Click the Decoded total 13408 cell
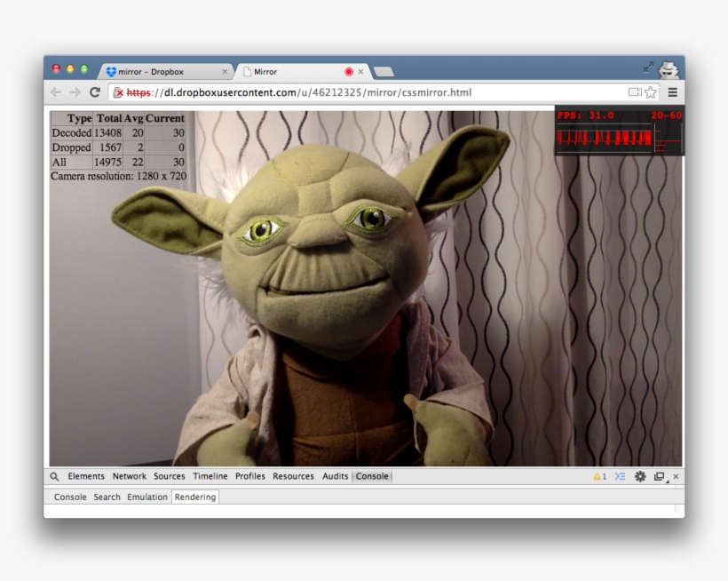The image size is (728, 581). click(x=107, y=133)
